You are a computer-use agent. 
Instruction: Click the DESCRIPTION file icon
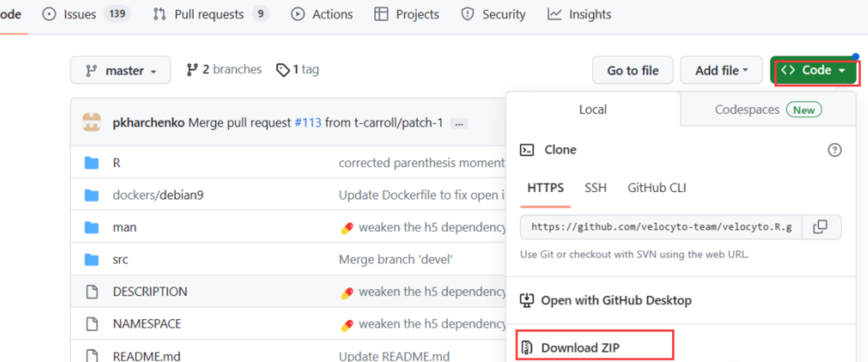(x=91, y=292)
